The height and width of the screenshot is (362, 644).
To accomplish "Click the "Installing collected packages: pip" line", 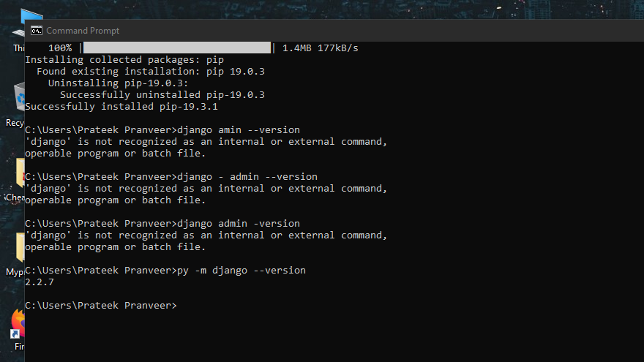I will tap(124, 59).
